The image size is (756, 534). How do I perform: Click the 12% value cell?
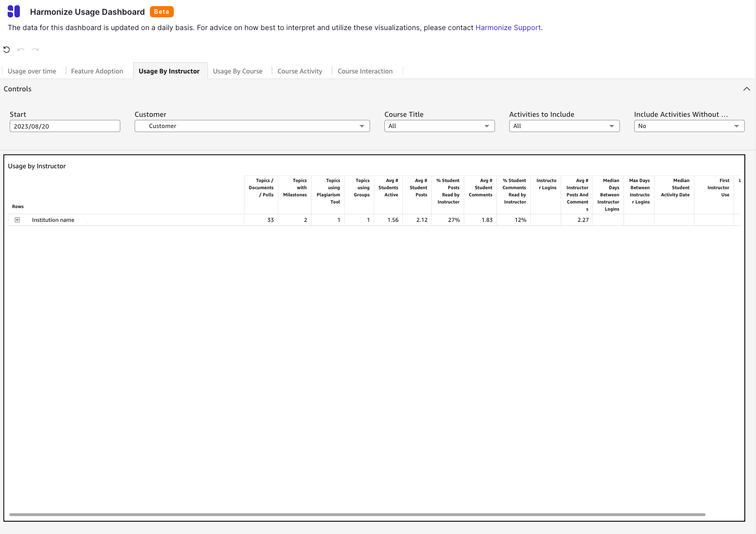coord(514,220)
